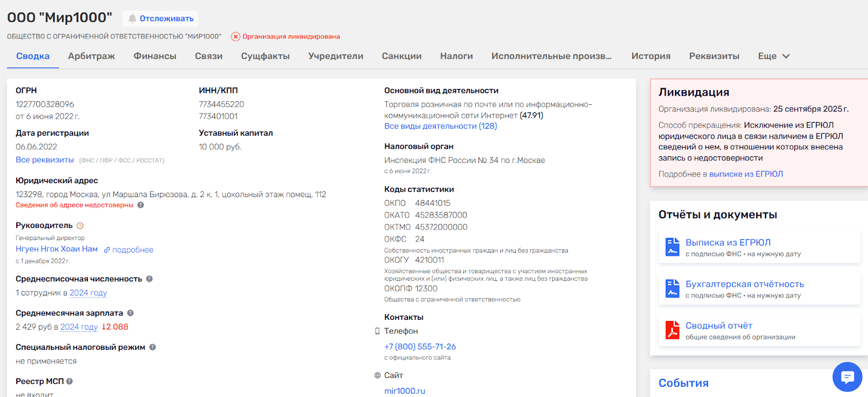
Task: Open the Все реквизиты link
Action: pyautogui.click(x=44, y=160)
